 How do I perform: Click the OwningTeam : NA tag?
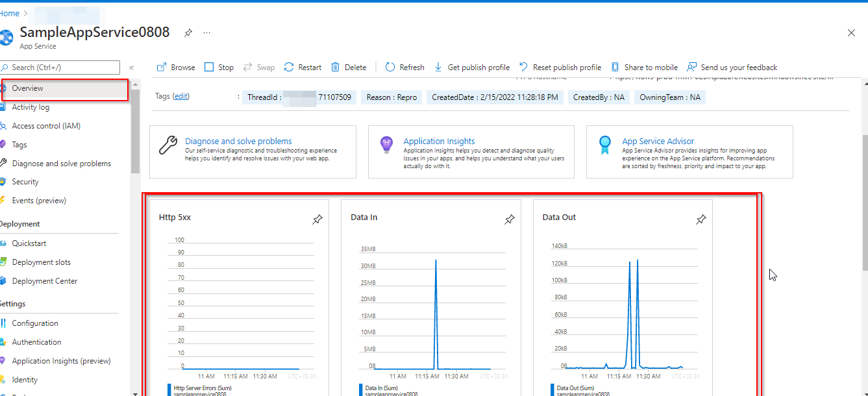click(670, 97)
